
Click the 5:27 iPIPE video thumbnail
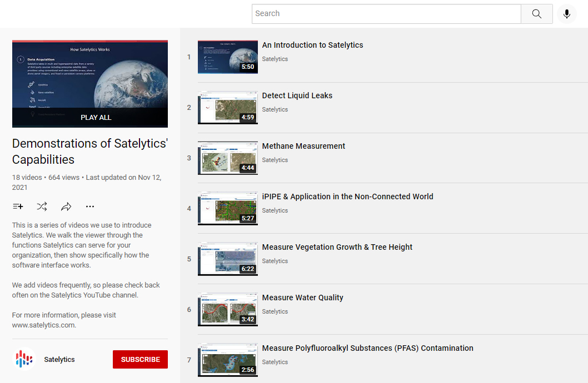pyautogui.click(x=228, y=209)
